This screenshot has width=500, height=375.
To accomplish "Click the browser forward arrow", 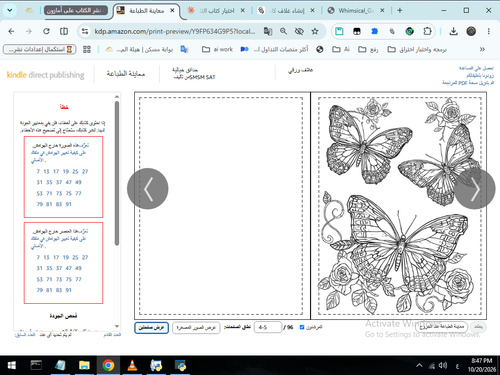I will point(29,31).
